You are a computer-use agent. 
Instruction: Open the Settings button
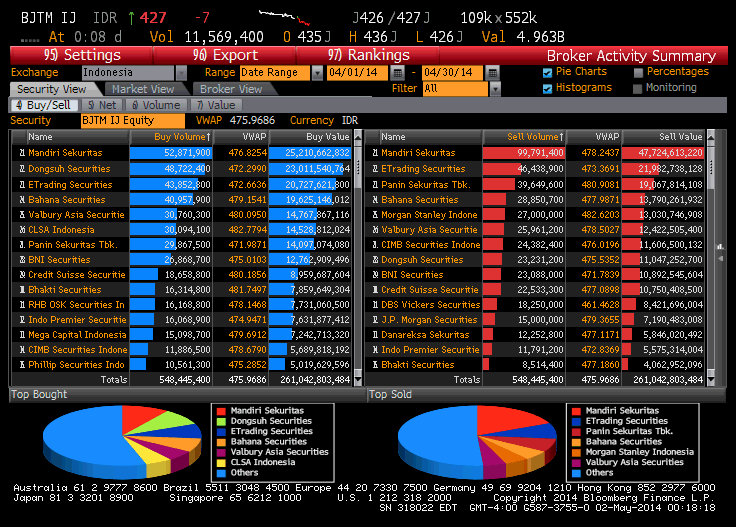click(x=82, y=55)
